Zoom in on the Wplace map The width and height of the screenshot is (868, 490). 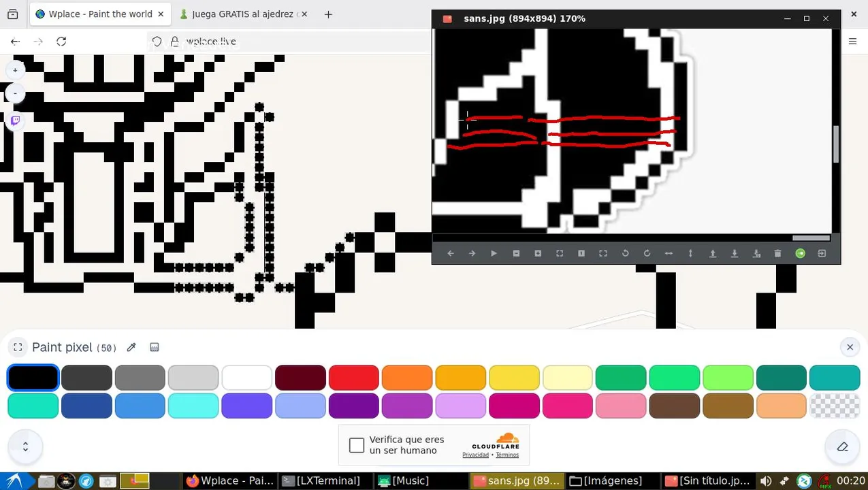(15, 70)
